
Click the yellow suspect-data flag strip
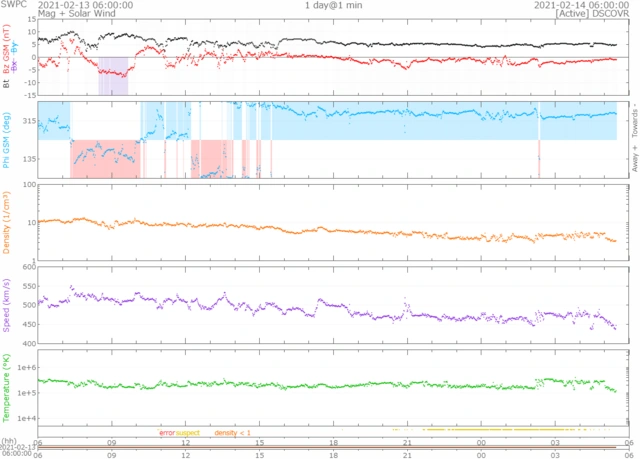[x=500, y=429]
